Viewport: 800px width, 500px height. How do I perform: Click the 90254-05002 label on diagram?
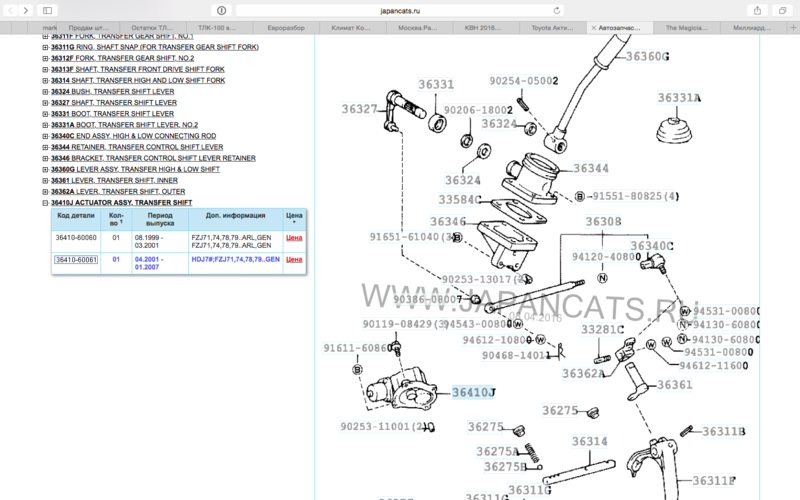[524, 81]
